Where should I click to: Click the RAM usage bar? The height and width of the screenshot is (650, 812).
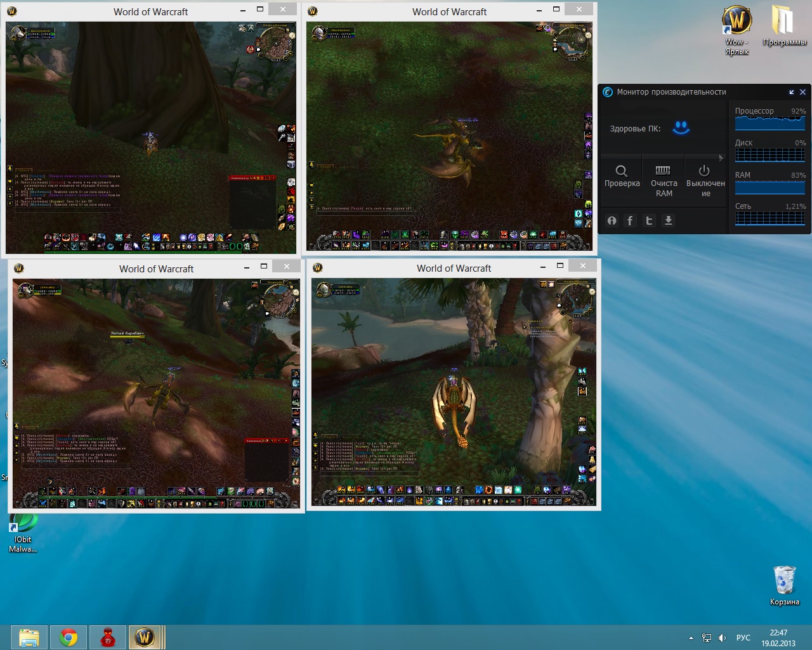coord(770,187)
